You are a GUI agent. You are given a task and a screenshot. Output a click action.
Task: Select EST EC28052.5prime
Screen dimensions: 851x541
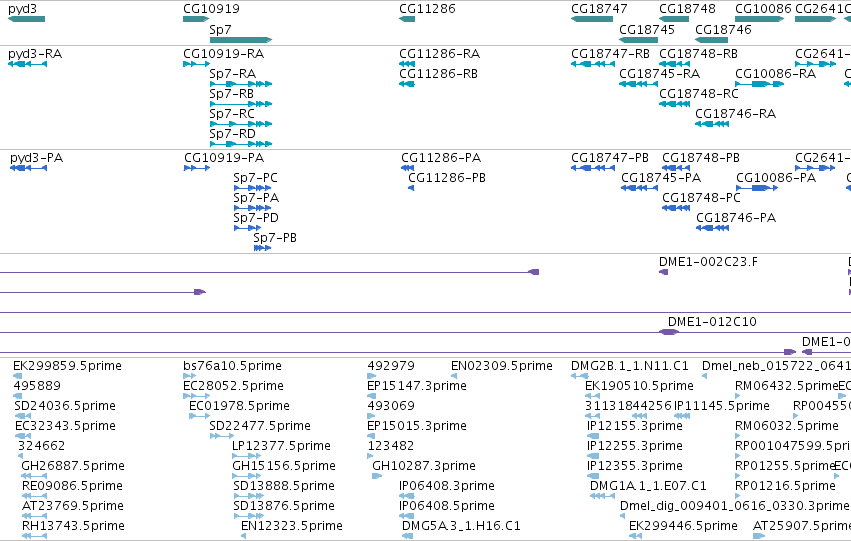(196, 396)
